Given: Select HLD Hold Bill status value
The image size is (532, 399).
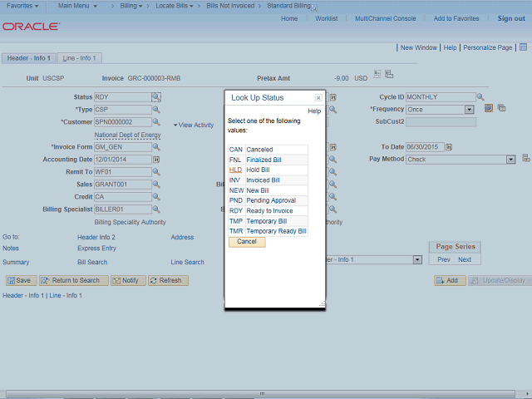Looking at the screenshot, I should [x=235, y=170].
